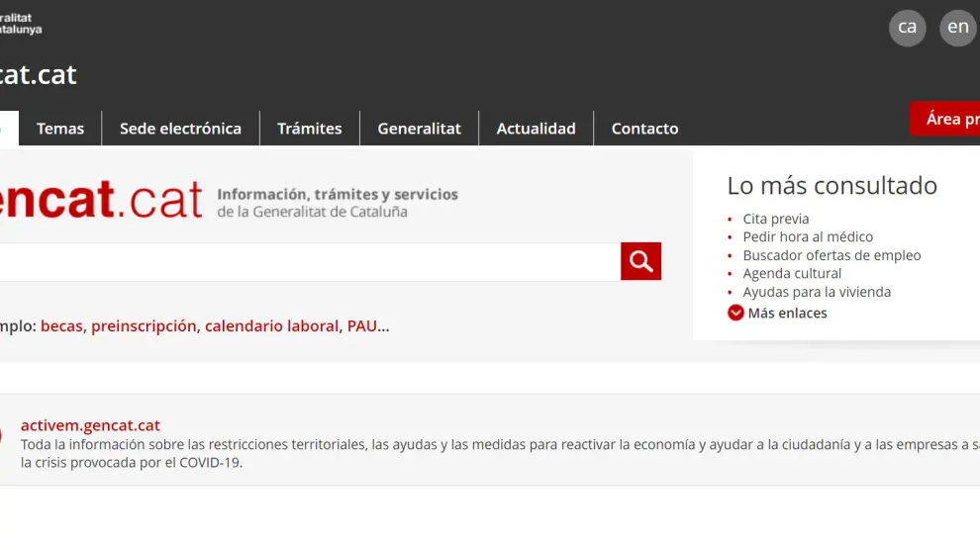Open the Contacto tab
The height and width of the screenshot is (550, 980).
644,129
